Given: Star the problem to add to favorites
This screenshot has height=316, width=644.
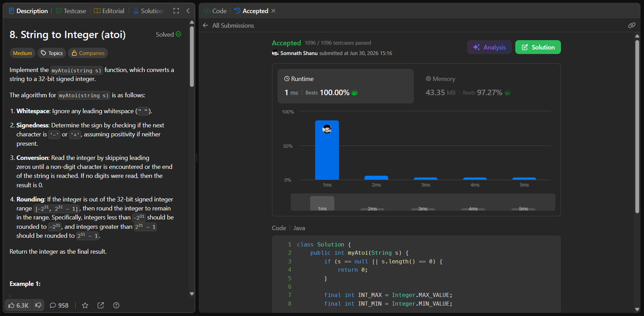Looking at the screenshot, I should (x=85, y=305).
